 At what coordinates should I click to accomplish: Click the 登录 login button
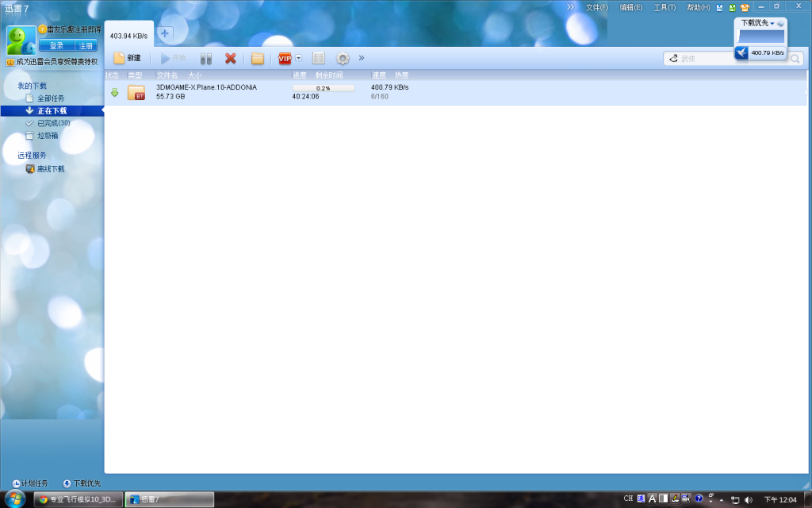pos(56,45)
